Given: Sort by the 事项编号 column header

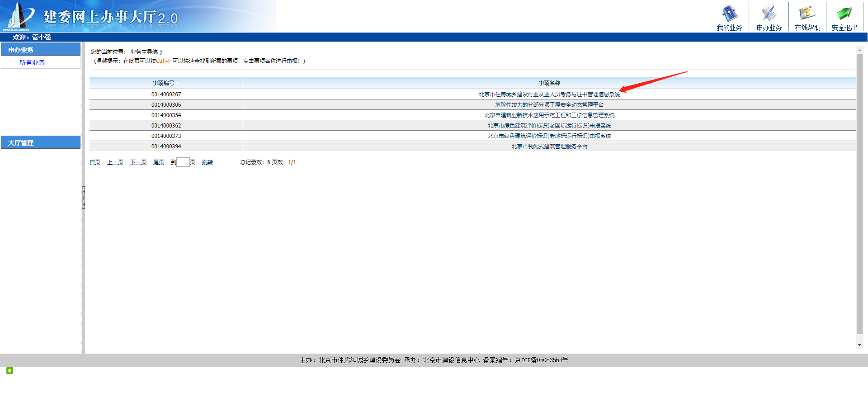Looking at the screenshot, I should pos(163,83).
